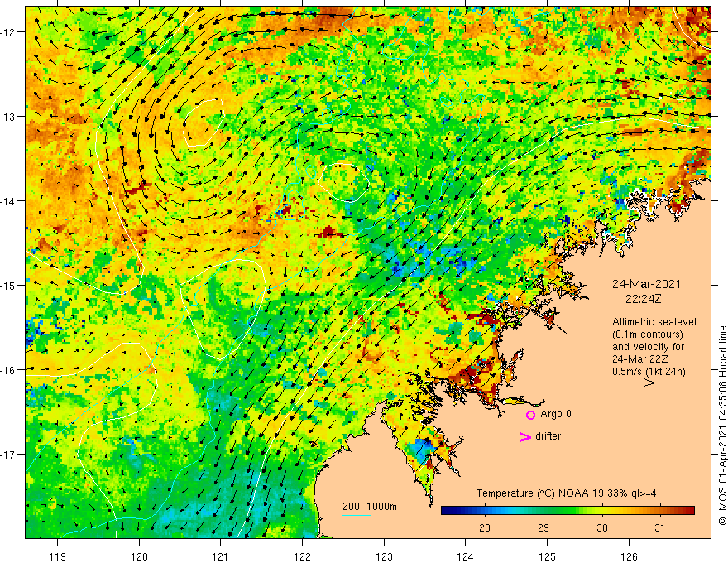The width and height of the screenshot is (728, 563).
Task: Click the 'Altimetric sealevel' caption text
Action: 654,322
